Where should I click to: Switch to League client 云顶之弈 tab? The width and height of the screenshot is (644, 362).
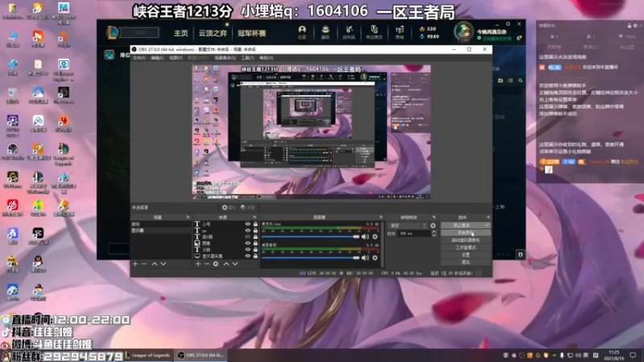[213, 33]
